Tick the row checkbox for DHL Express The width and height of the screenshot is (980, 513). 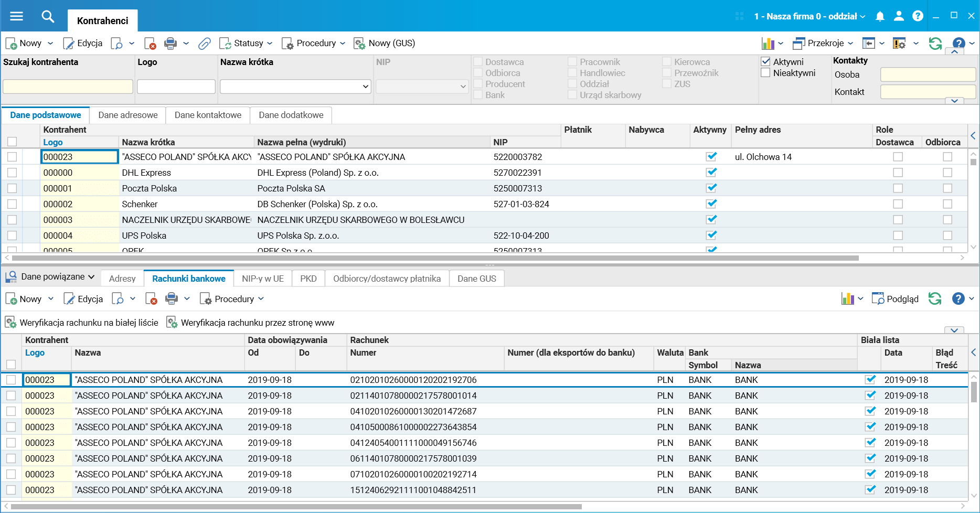pos(12,173)
